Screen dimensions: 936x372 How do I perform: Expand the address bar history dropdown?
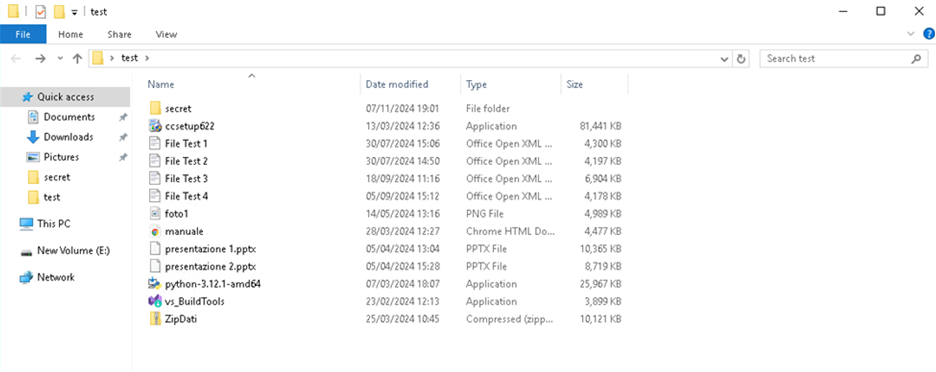tap(725, 59)
